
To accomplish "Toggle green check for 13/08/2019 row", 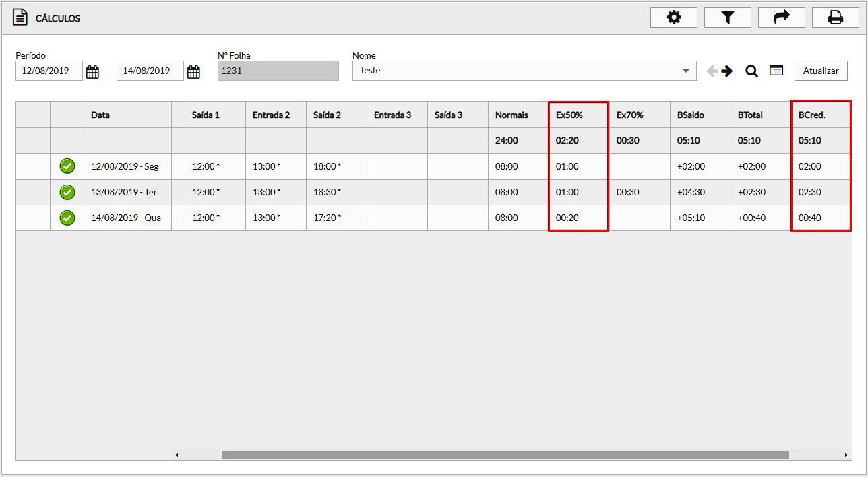I will 67,192.
